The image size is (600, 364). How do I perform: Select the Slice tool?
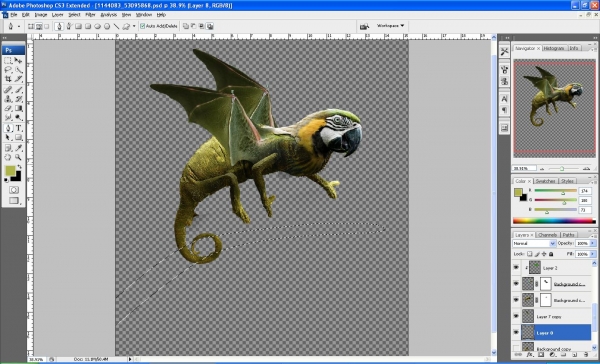18,79
